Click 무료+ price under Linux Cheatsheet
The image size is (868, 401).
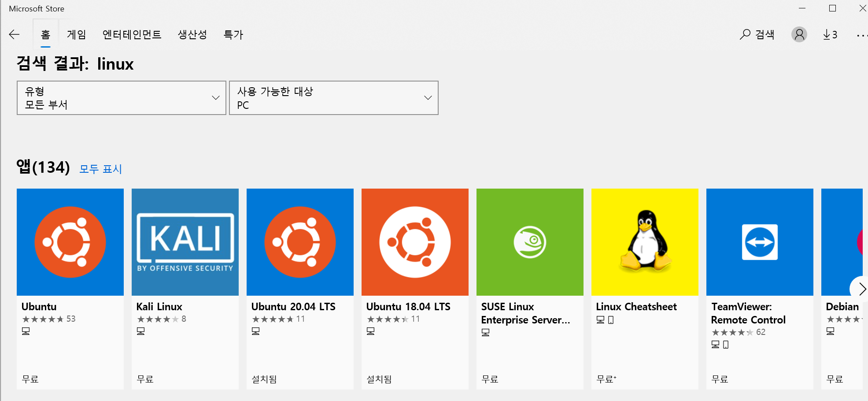tap(606, 379)
